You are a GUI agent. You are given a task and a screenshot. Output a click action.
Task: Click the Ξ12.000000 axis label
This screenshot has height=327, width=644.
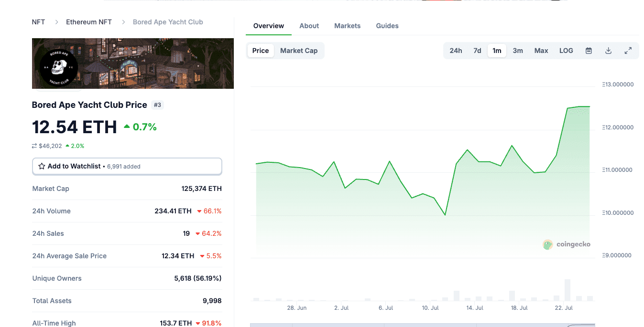pos(618,127)
